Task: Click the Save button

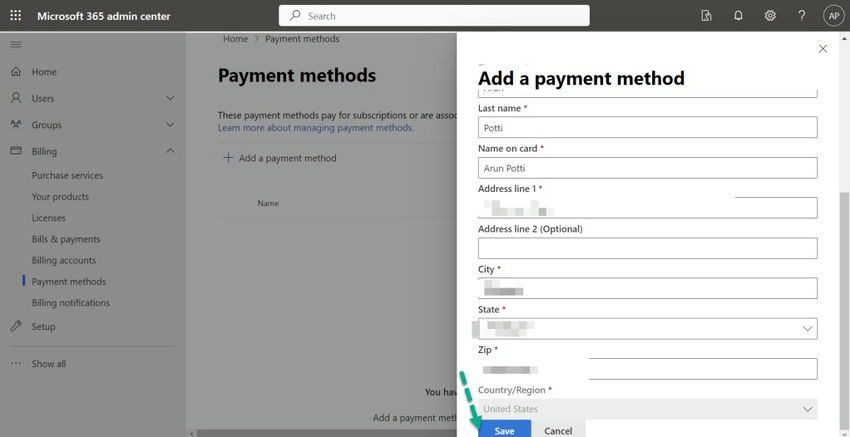Action: 504,429
